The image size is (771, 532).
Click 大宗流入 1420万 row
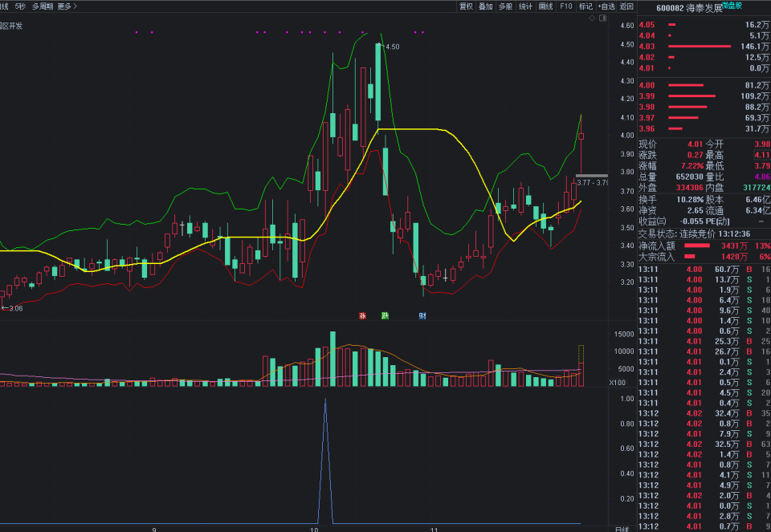coord(704,257)
